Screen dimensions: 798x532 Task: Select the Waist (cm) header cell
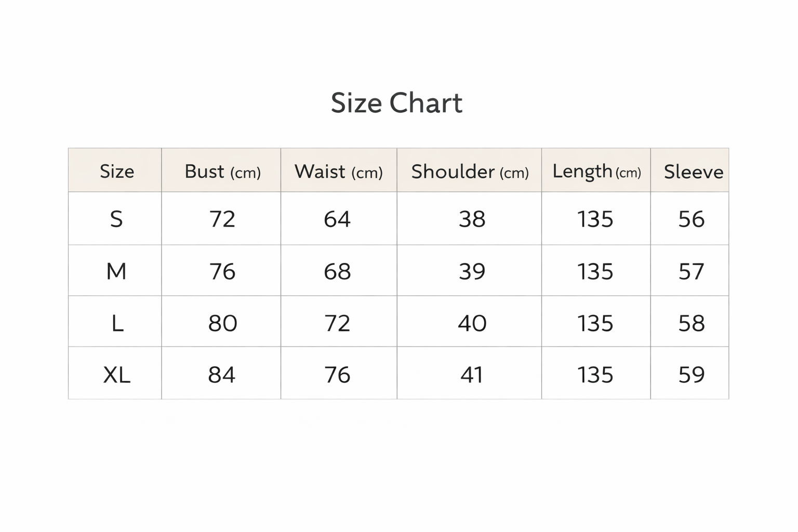338,171
